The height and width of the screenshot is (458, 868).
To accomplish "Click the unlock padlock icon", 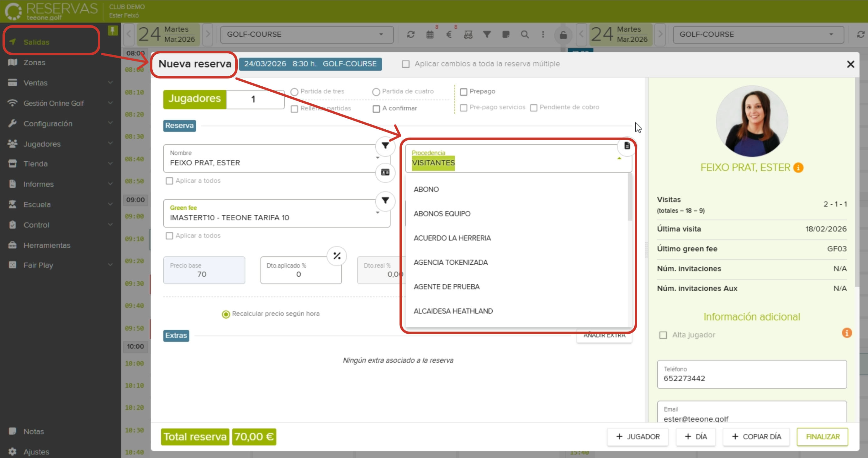I will point(563,35).
